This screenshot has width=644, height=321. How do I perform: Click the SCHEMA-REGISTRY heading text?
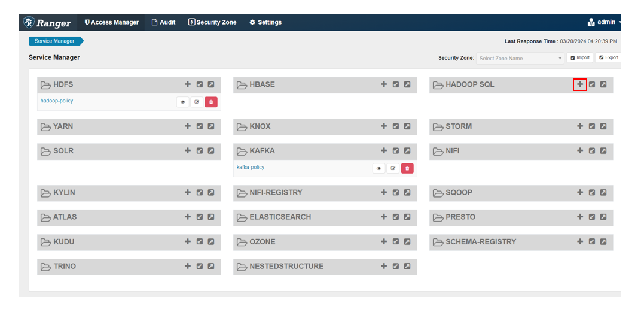(481, 241)
